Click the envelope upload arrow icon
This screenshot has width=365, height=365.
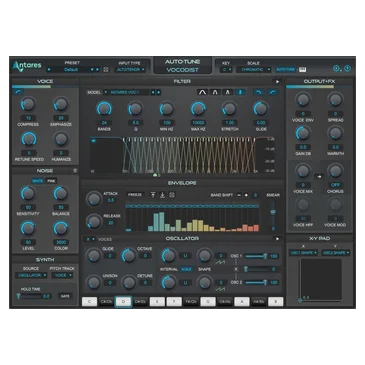tap(153, 195)
